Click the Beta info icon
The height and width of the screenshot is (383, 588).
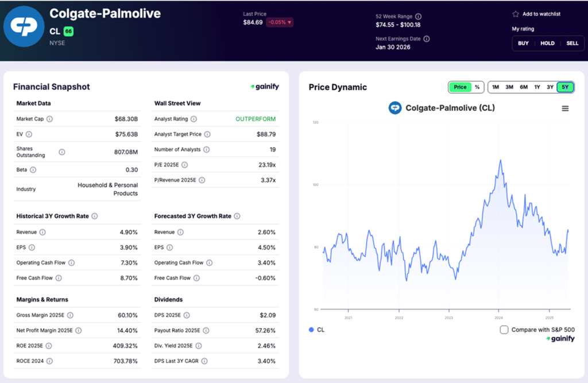pyautogui.click(x=33, y=169)
